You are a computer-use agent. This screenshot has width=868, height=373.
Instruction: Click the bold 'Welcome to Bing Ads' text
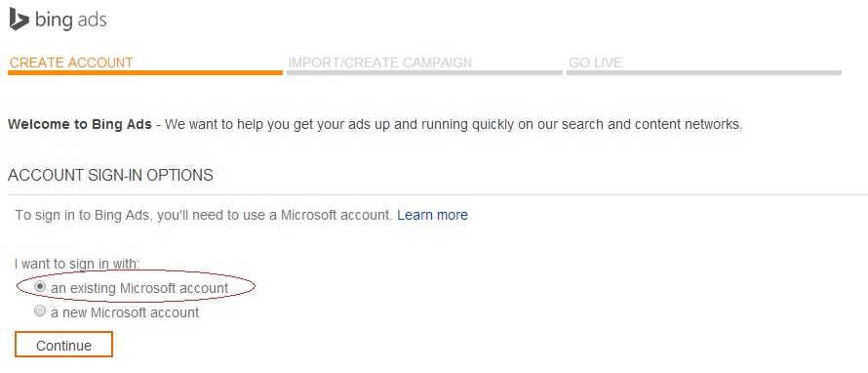point(80,124)
